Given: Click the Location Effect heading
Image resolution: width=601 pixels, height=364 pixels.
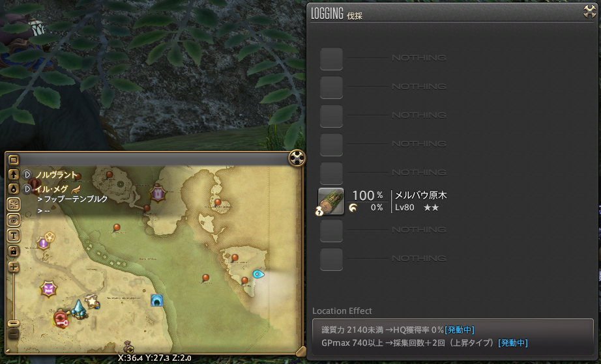Looking at the screenshot, I should click(342, 311).
